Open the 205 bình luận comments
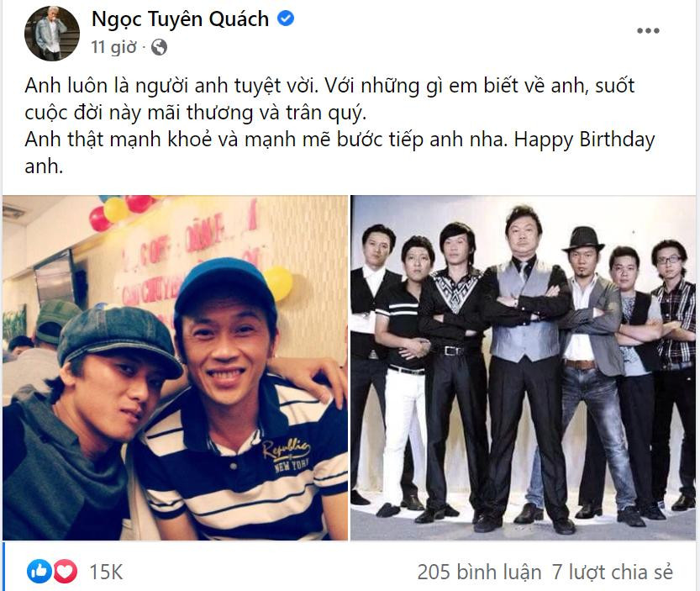700x591 pixels. (479, 573)
